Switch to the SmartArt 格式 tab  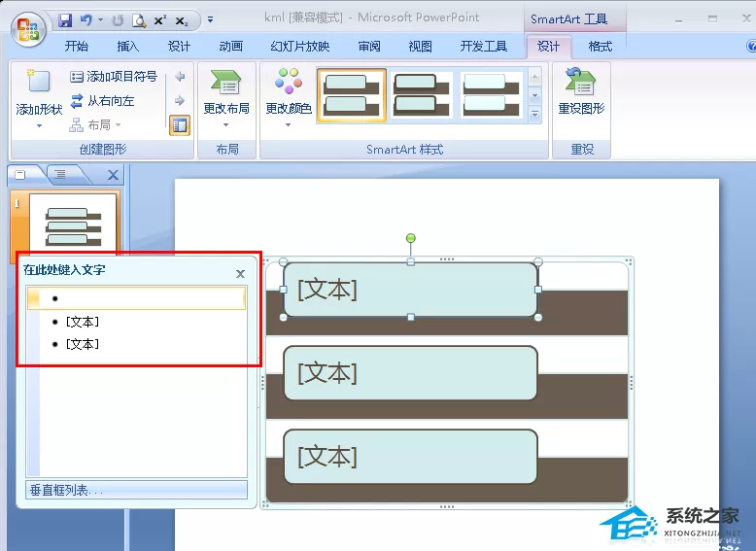(x=601, y=47)
